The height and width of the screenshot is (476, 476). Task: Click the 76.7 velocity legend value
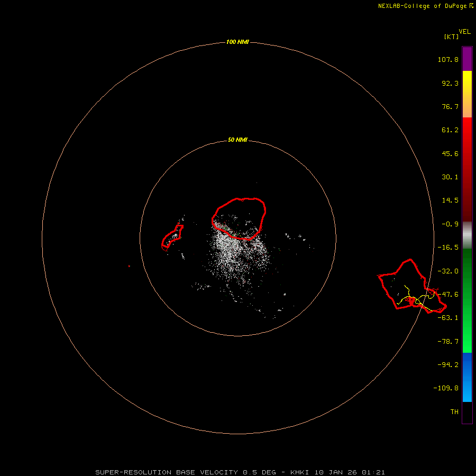450,106
